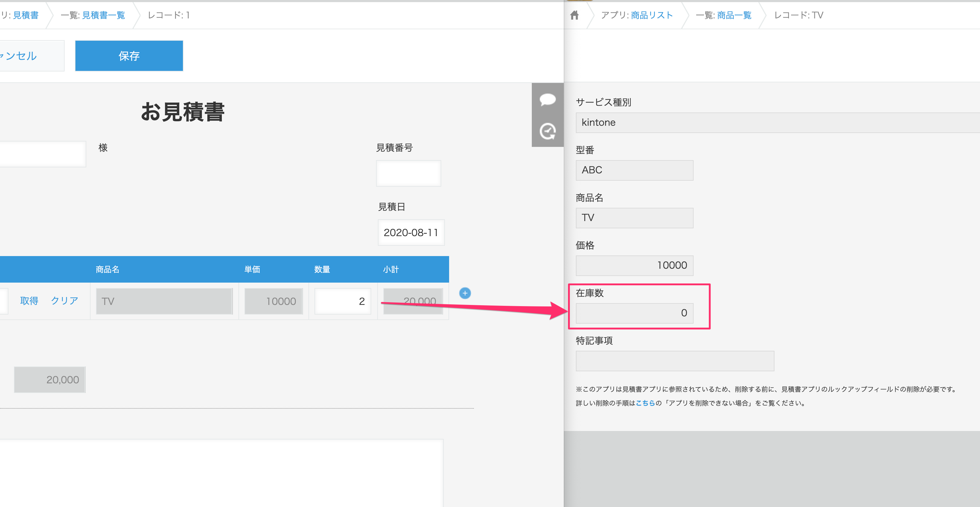Follow the こちら help link

point(645,403)
